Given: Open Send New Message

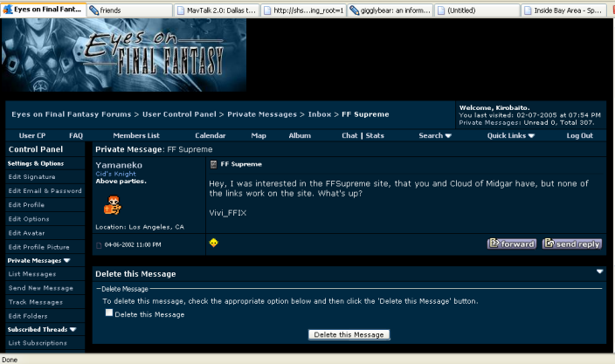Looking at the screenshot, I should [x=41, y=288].
